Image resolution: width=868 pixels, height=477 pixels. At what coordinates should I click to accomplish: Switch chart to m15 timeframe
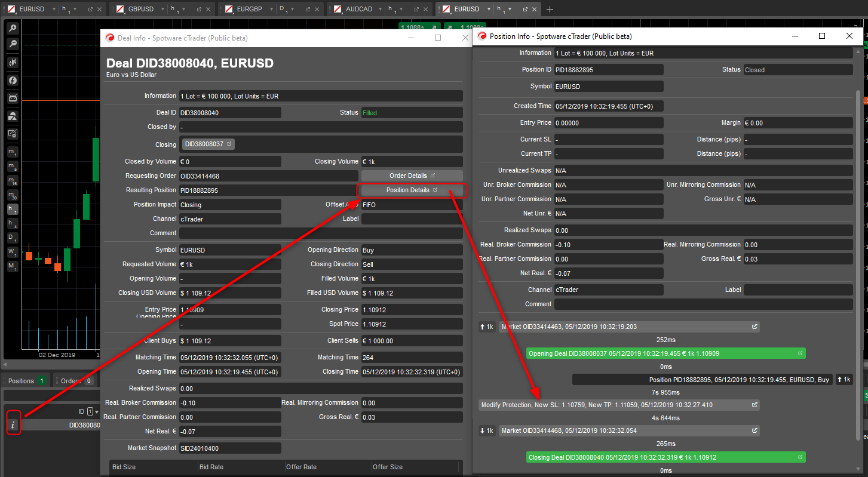[x=13, y=180]
